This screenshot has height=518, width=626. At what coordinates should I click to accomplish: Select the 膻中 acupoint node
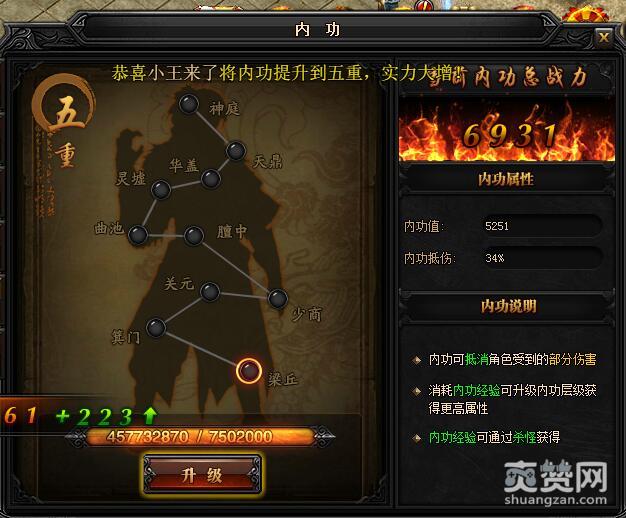tap(194, 236)
